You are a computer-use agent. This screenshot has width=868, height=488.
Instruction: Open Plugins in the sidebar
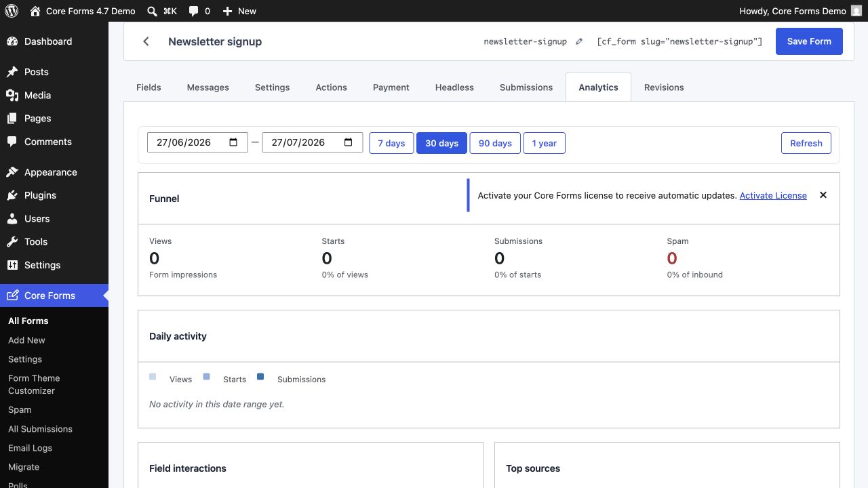point(54,195)
